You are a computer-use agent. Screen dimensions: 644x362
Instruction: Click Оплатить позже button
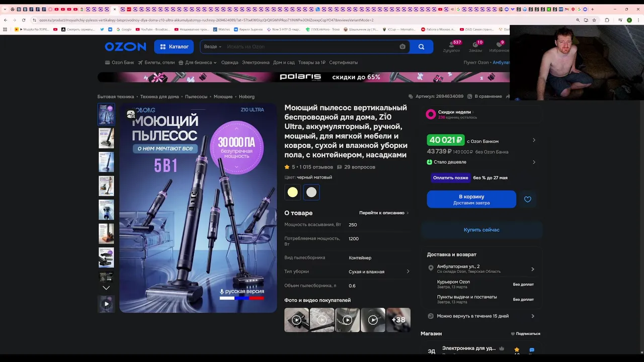click(x=450, y=177)
